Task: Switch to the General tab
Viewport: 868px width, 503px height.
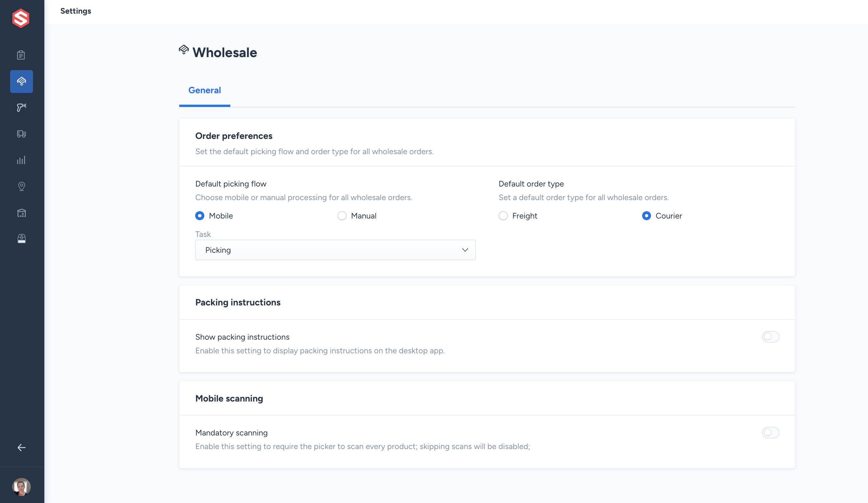Action: click(x=205, y=90)
